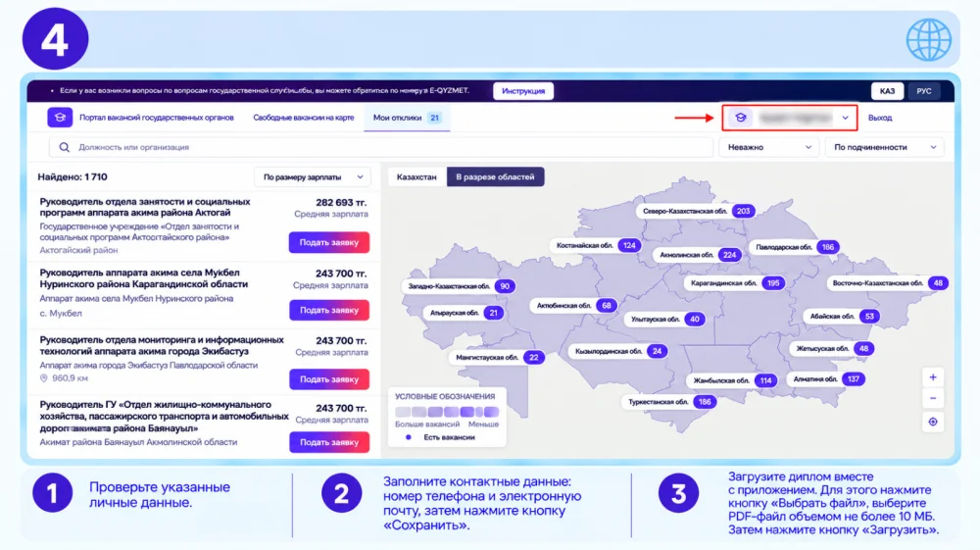
Task: Click the portal graduation cap logo icon
Action: coord(60,118)
